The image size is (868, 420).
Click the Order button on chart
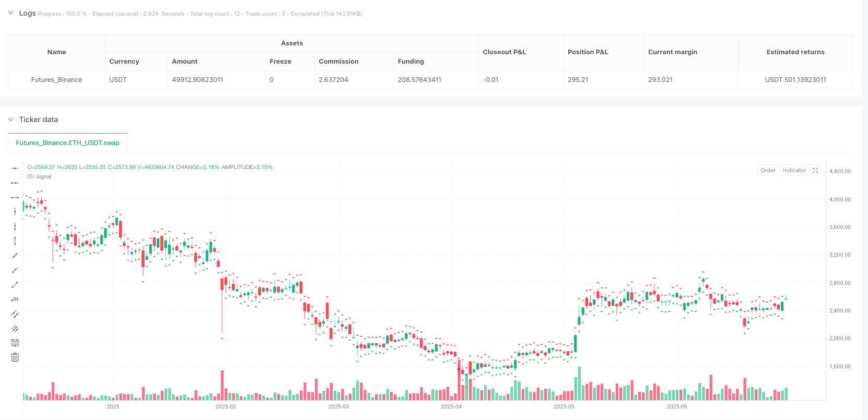[x=768, y=170]
